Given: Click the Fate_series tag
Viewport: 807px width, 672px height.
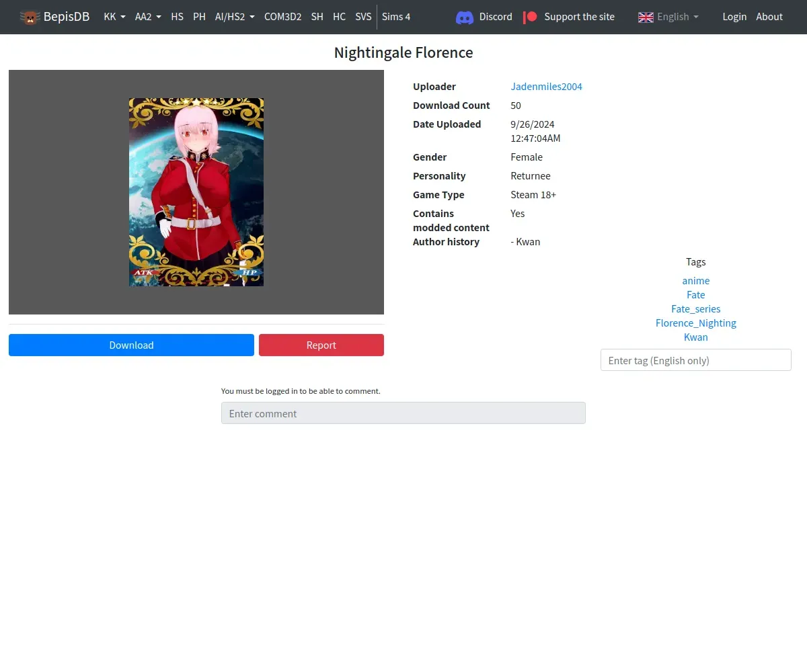Looking at the screenshot, I should [x=696, y=309].
